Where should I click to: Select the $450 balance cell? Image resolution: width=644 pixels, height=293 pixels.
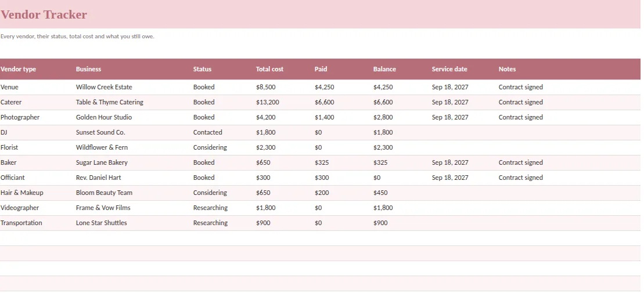pyautogui.click(x=380, y=193)
